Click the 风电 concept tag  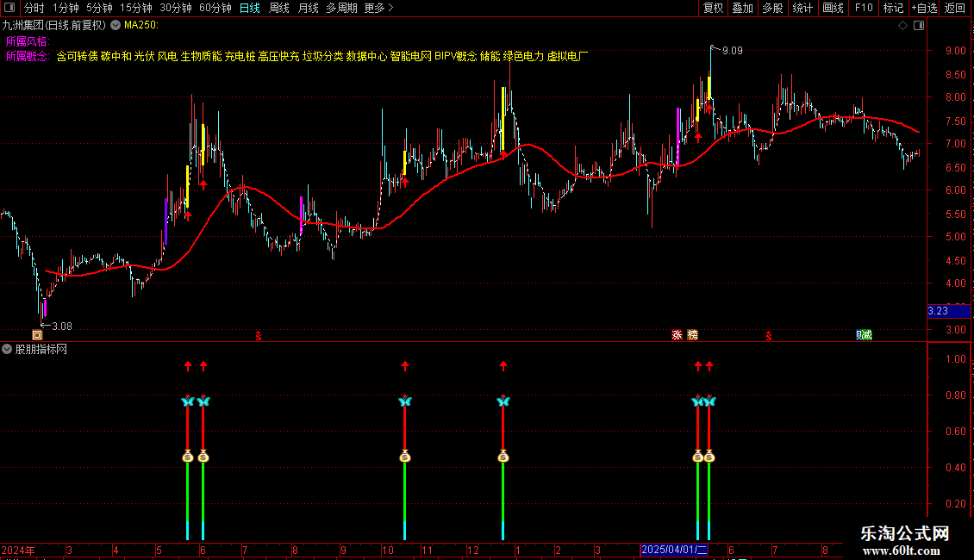167,57
